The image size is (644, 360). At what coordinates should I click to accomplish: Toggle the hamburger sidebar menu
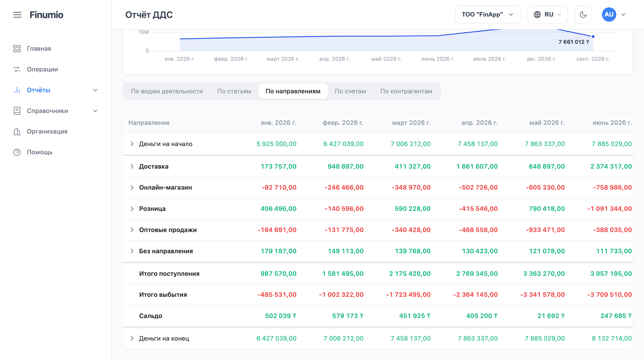17,15
